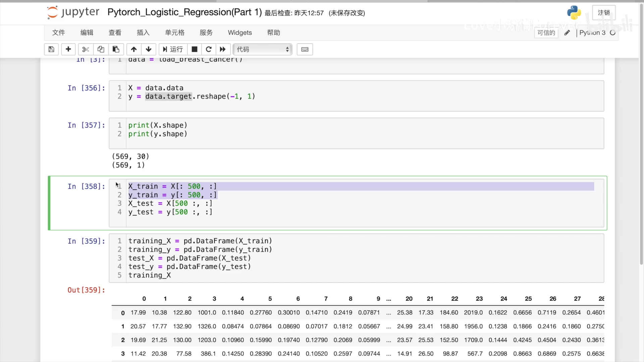
Task: Click the 可信的 trusted indicator
Action: 546,33
